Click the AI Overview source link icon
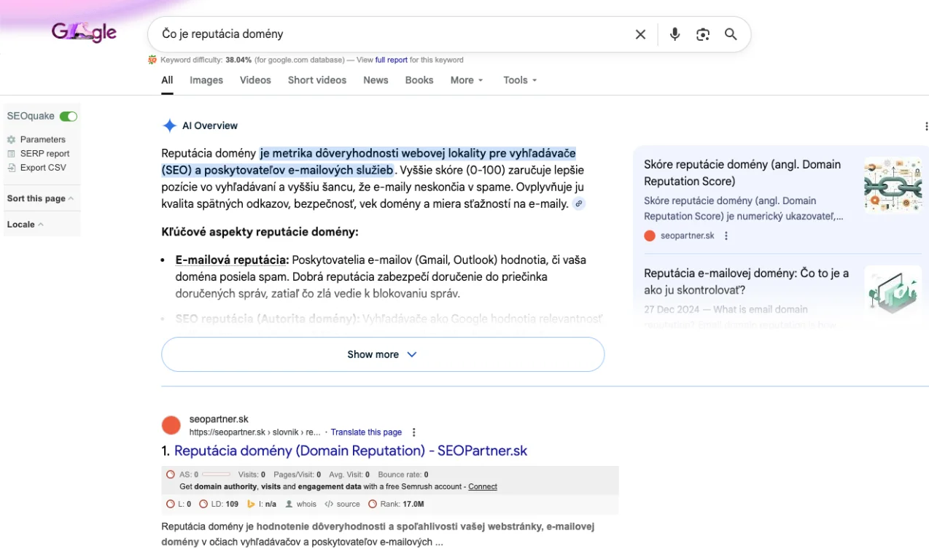This screenshot has width=929, height=560. [578, 204]
